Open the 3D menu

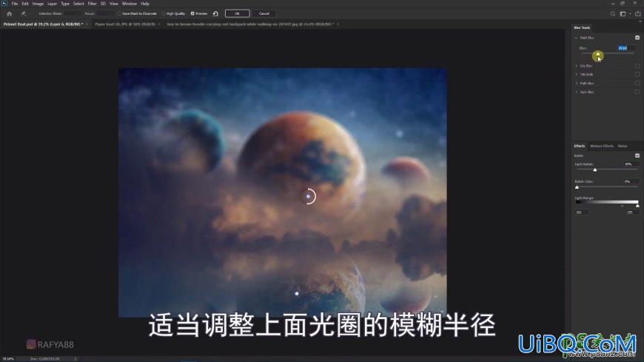103,4
